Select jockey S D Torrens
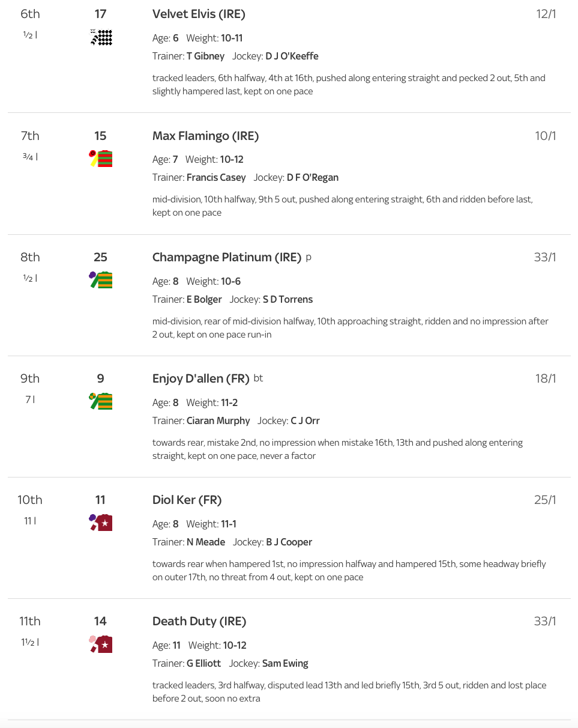578x728 pixels. [287, 299]
